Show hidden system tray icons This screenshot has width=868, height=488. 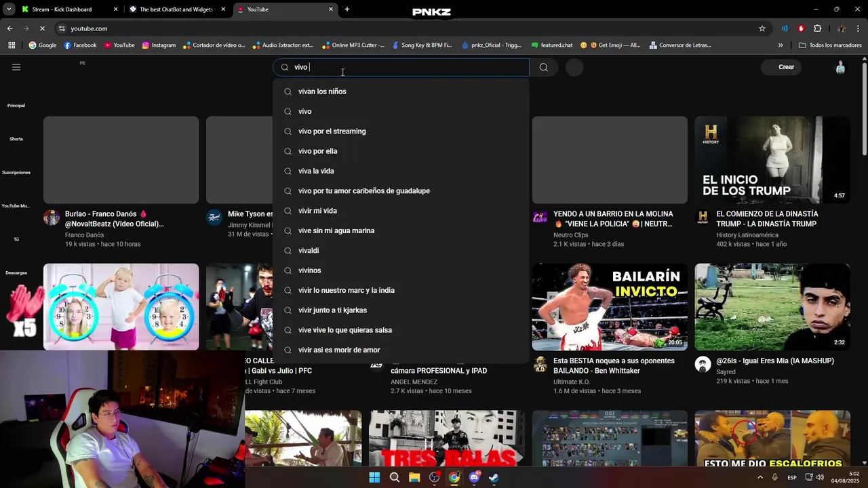click(759, 477)
